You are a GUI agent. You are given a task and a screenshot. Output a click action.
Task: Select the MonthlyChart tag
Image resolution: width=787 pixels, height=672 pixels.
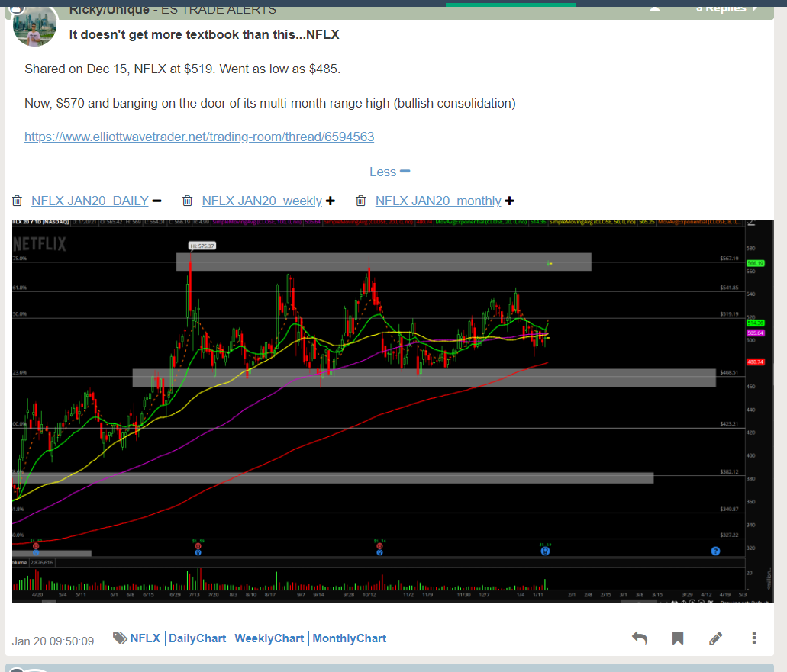click(350, 638)
